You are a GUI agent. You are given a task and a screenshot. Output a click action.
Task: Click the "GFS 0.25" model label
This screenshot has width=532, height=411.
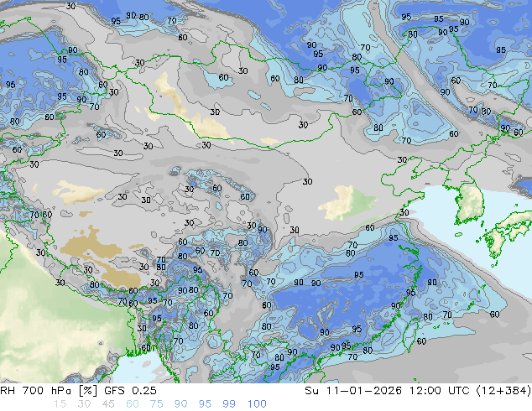click(x=130, y=391)
